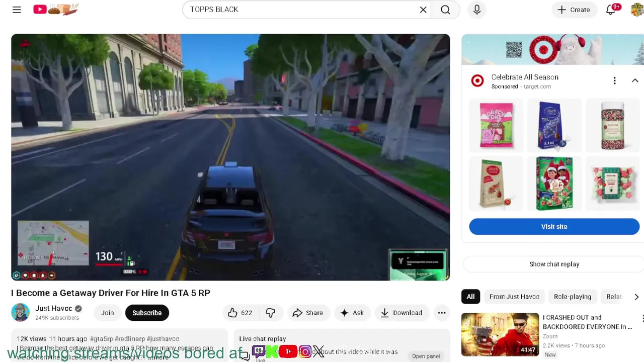
Task: Open the Just Havoc channel avatar
Action: (x=21, y=312)
